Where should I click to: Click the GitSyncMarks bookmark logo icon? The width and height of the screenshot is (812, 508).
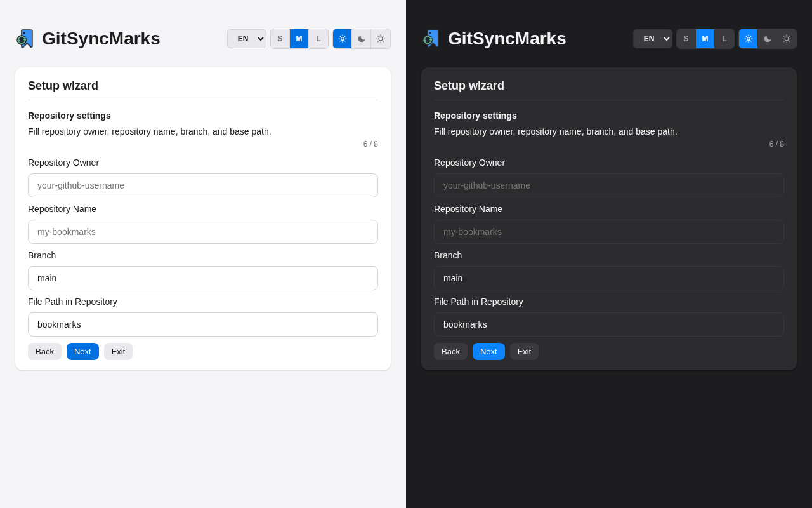coord(24,38)
